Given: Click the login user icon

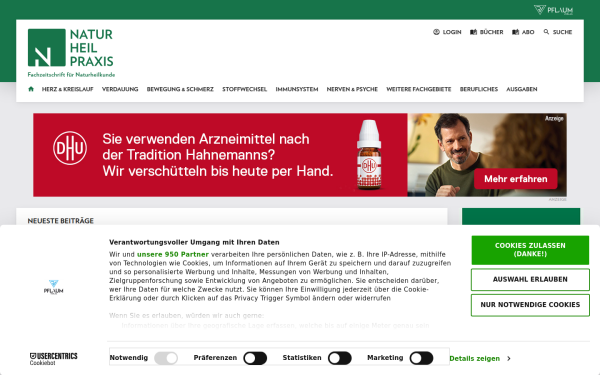Looking at the screenshot, I should [x=436, y=32].
